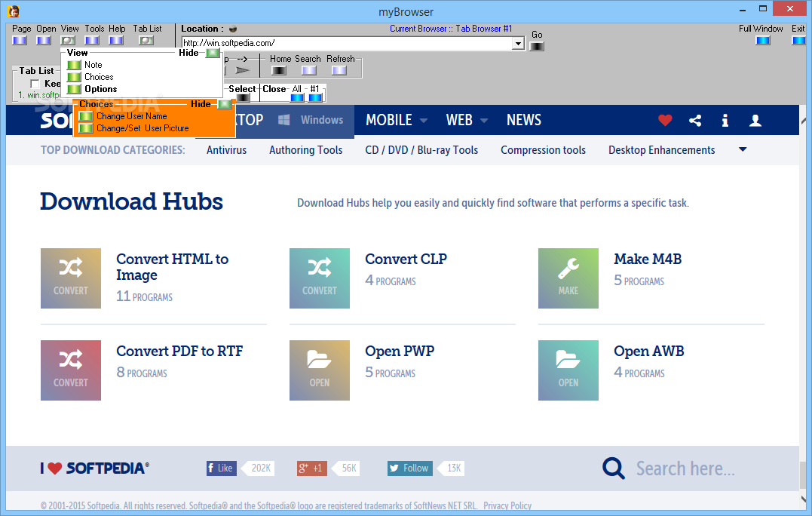Click the forward arrow navigation button
This screenshot has width=812, height=516.
pyautogui.click(x=242, y=70)
